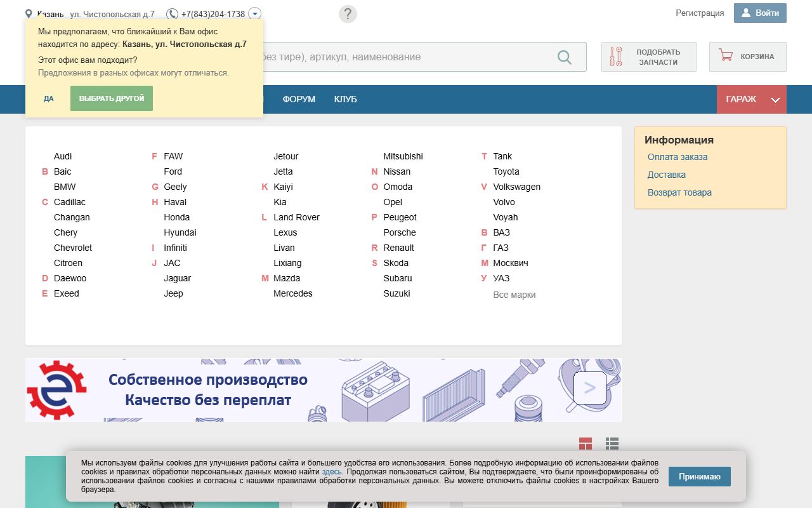Open the Регистрация link
Screen dimensions: 812x508
tap(700, 13)
